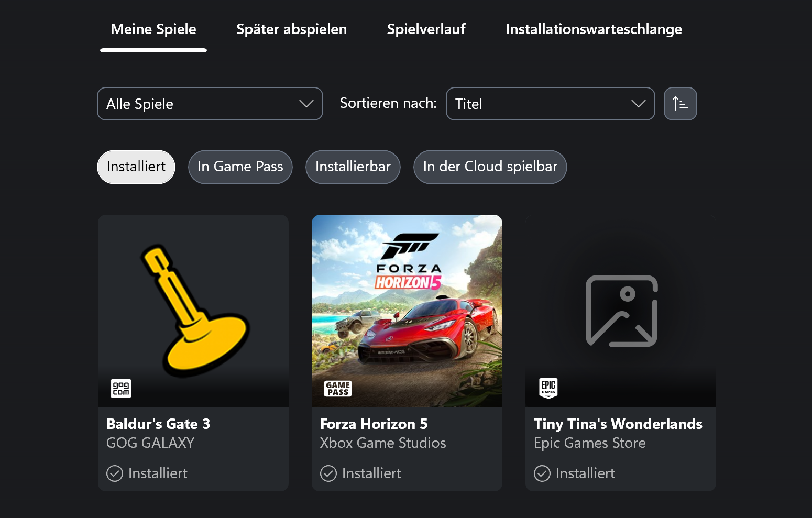Click the Installiert status under Forza Horizon 5
Viewport: 812px width, 518px height.
371,473
